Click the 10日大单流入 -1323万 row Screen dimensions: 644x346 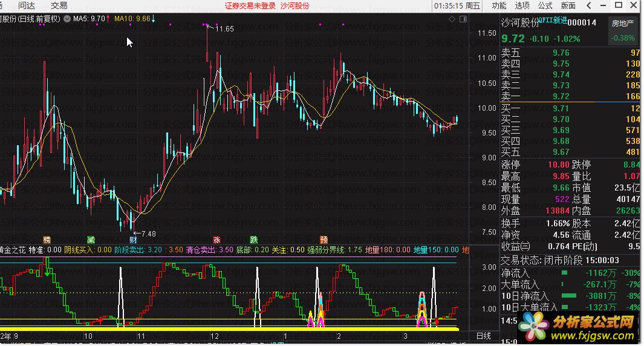coord(570,307)
